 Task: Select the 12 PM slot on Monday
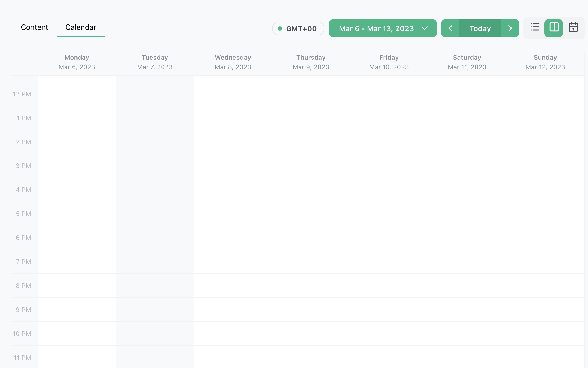coord(77,94)
